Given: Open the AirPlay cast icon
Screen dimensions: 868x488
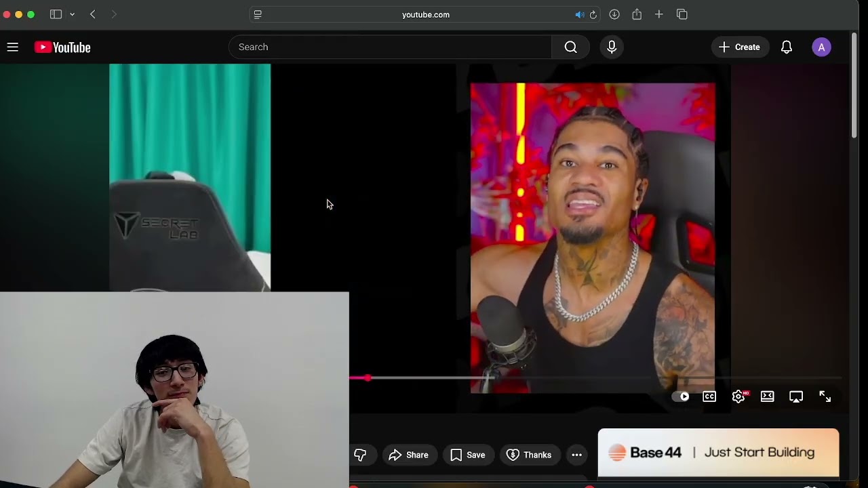Looking at the screenshot, I should (796, 396).
